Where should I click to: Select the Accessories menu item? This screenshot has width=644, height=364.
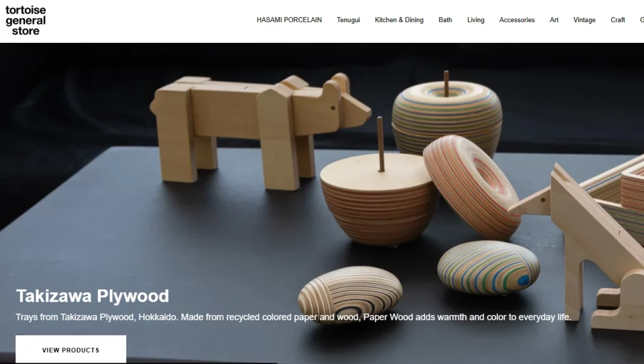(517, 20)
